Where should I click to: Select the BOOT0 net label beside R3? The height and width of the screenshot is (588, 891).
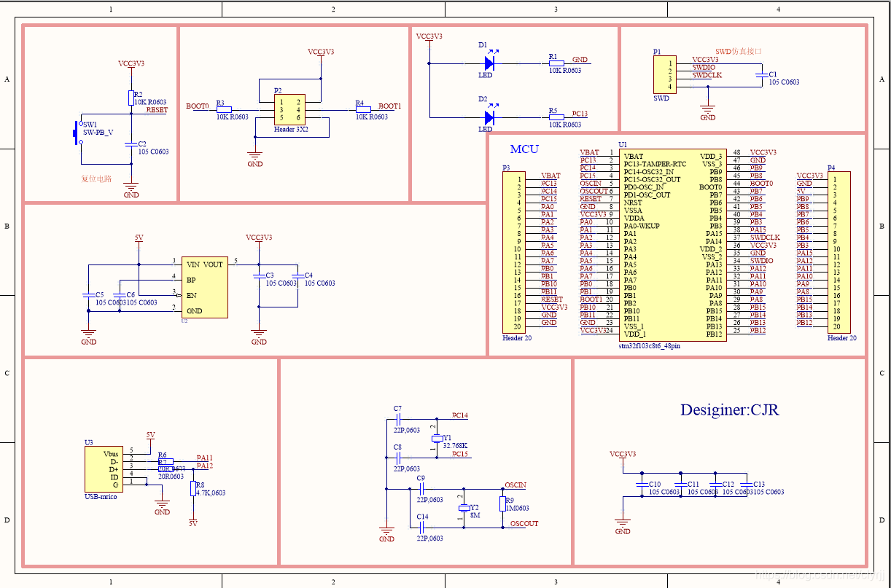(197, 106)
